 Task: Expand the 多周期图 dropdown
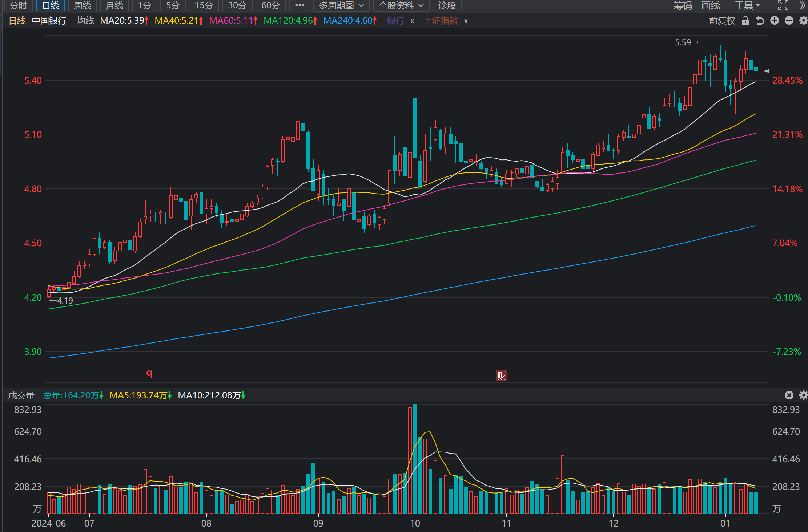point(341,5)
